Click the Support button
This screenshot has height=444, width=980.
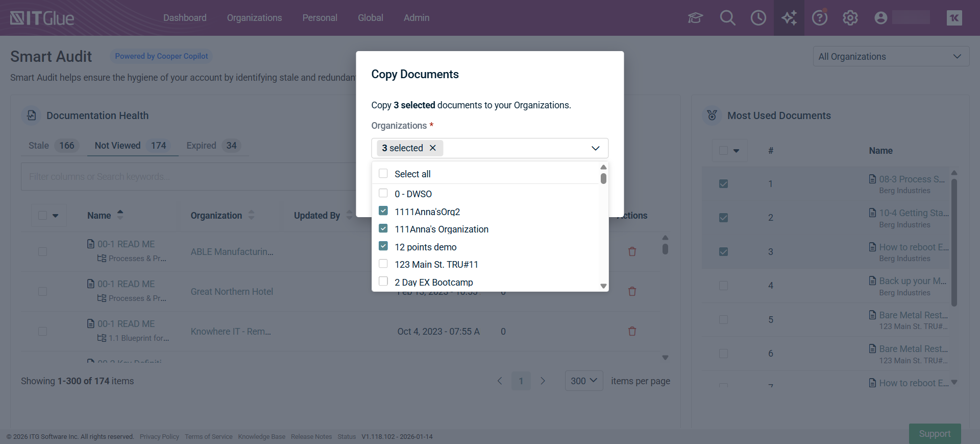(935, 433)
